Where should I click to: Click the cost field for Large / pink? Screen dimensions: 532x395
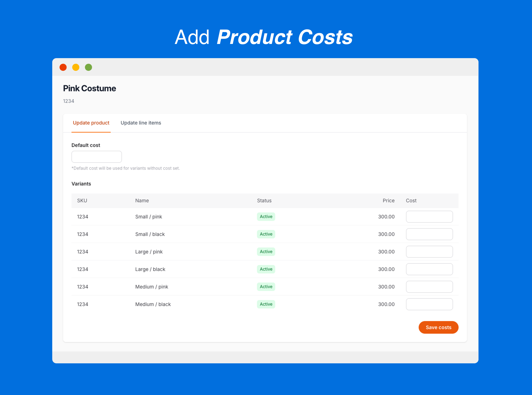pos(429,251)
